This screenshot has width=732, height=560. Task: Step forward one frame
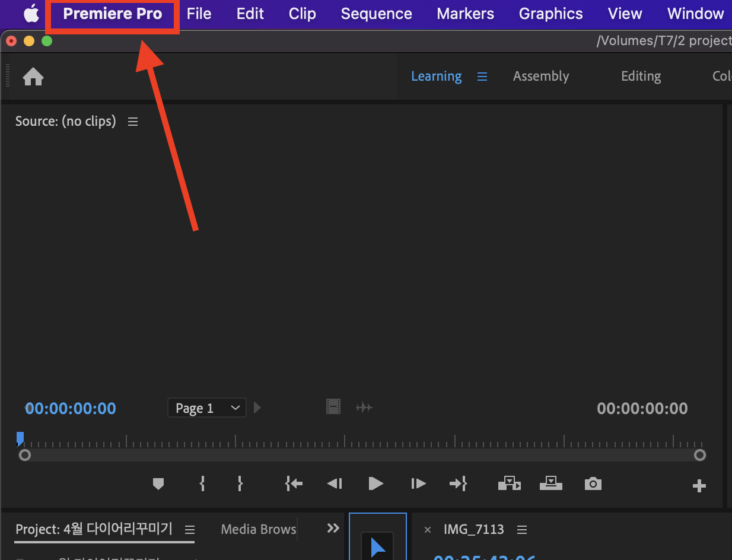(x=418, y=484)
